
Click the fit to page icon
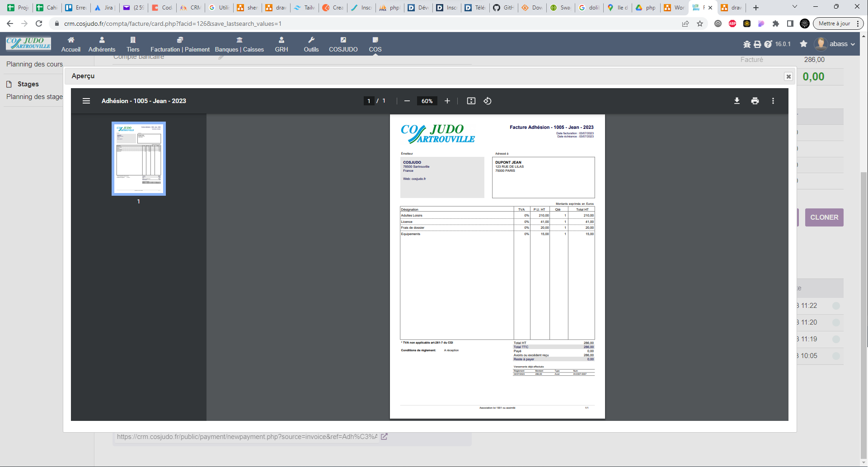pos(471,101)
